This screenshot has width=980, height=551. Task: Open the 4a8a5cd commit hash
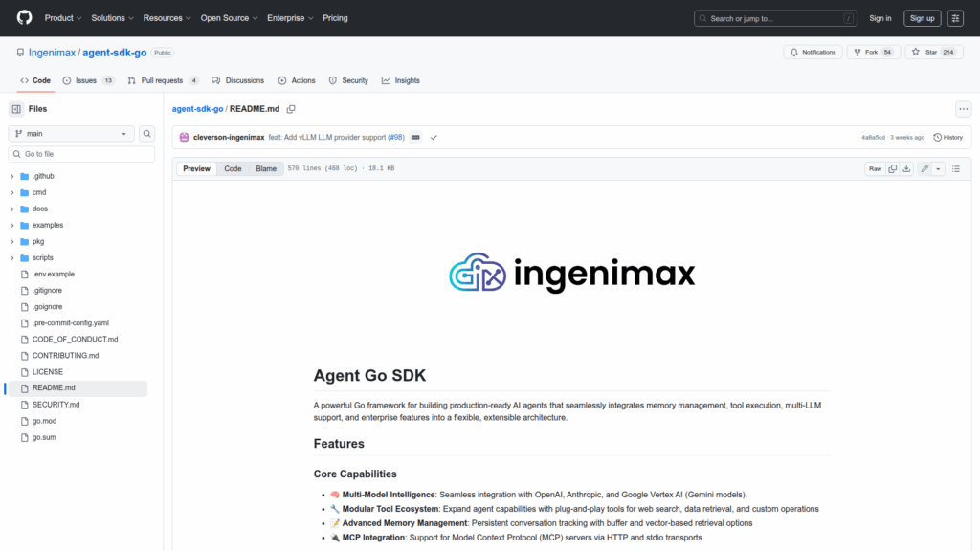click(x=873, y=138)
